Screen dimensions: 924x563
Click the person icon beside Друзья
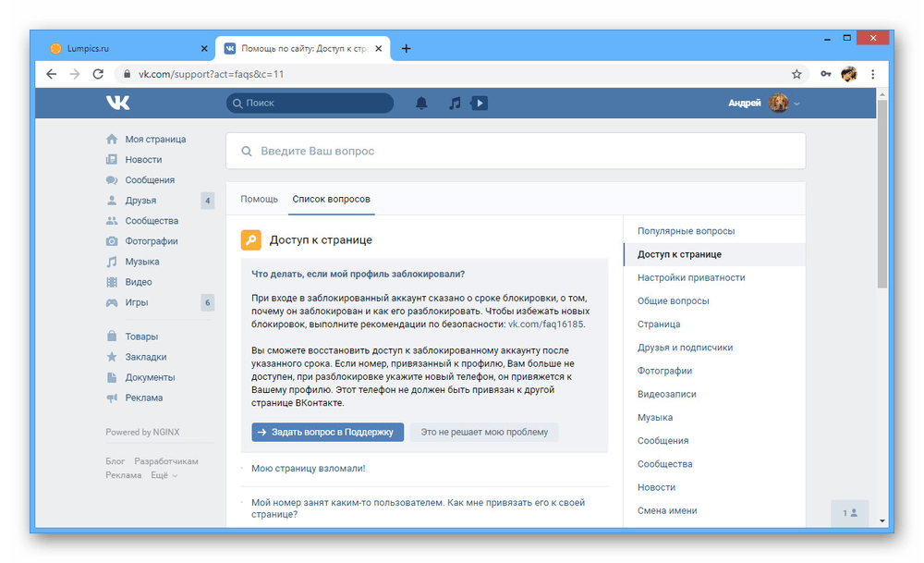(x=112, y=201)
